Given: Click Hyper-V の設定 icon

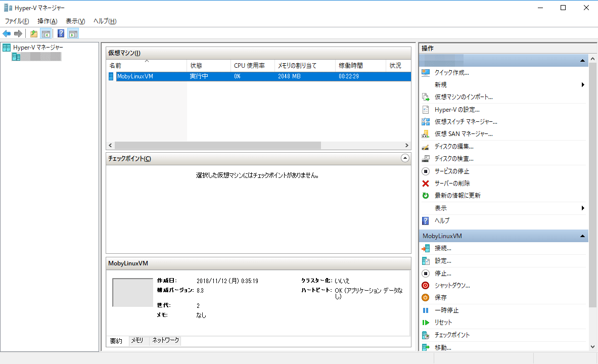Looking at the screenshot, I should click(x=426, y=110).
